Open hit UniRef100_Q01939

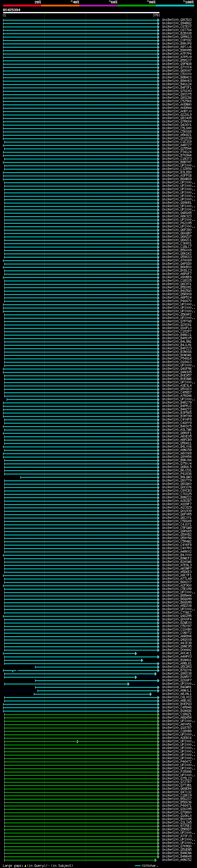[177, 511]
